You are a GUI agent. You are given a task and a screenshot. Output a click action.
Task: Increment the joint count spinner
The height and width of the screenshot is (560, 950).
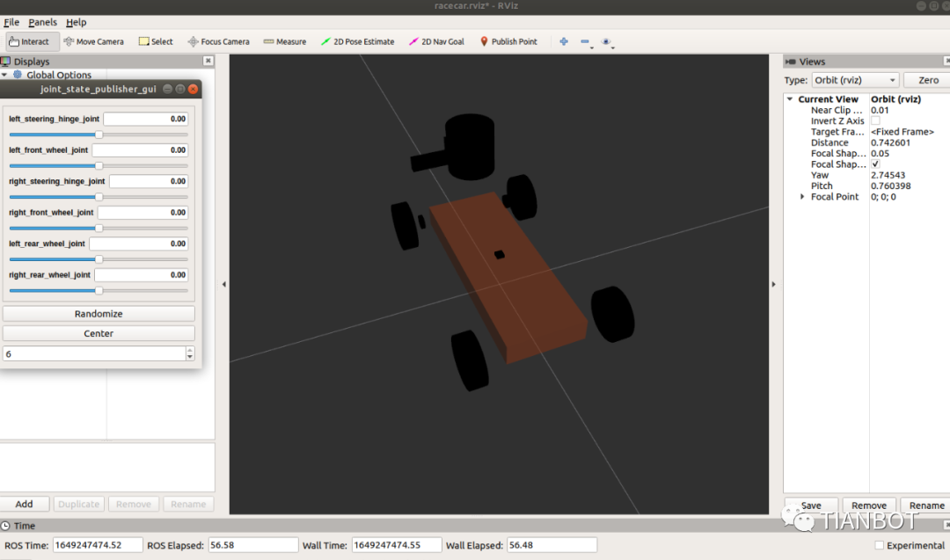click(x=190, y=350)
